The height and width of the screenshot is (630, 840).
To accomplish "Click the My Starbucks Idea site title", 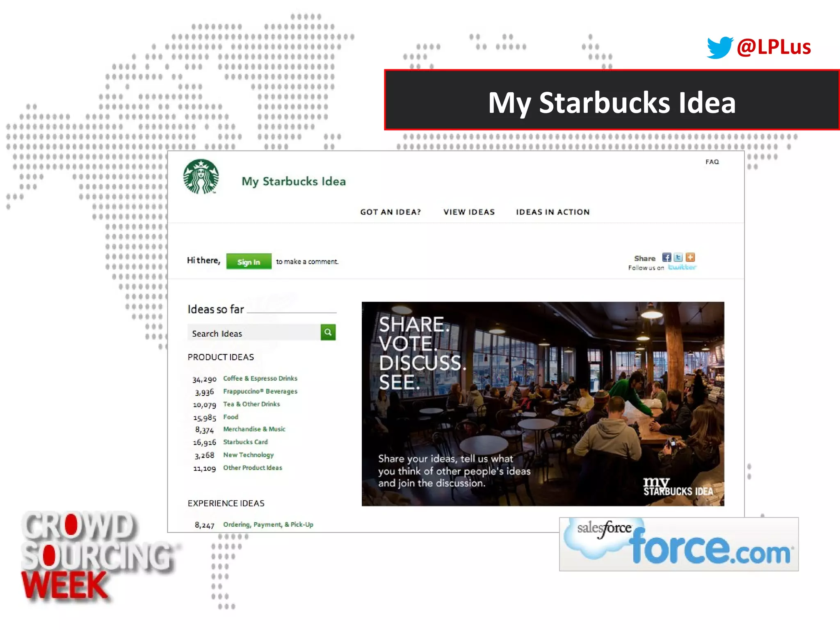I will 294,181.
